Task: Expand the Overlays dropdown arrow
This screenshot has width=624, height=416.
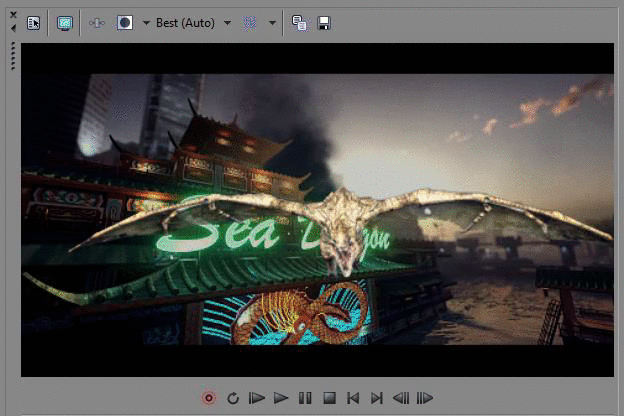Action: pos(272,23)
